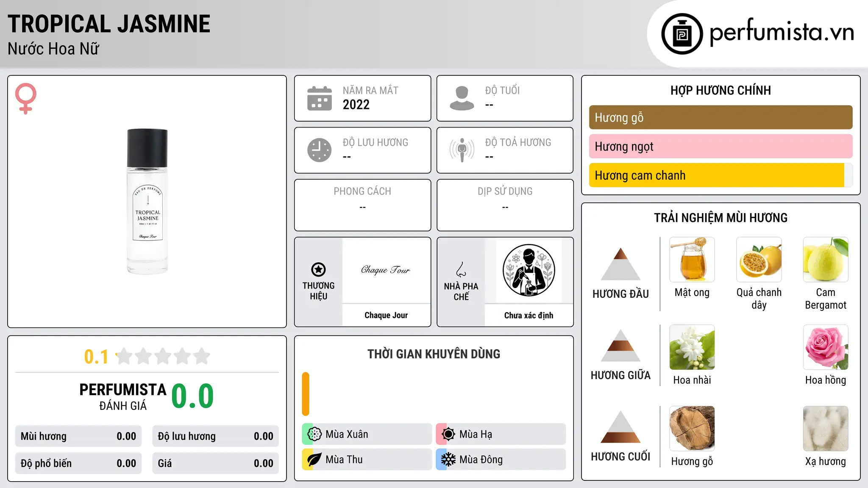
Task: Click the star badge brand icon
Action: pyautogui.click(x=318, y=269)
